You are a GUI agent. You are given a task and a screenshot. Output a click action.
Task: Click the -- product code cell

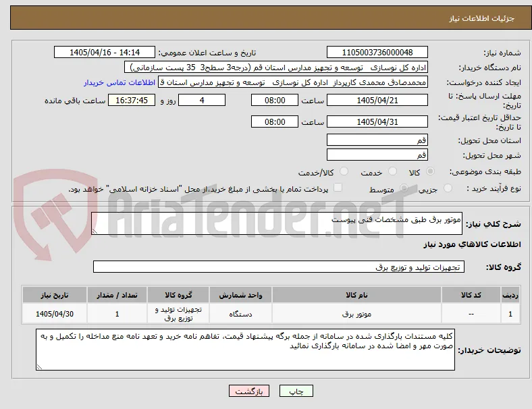point(471,314)
